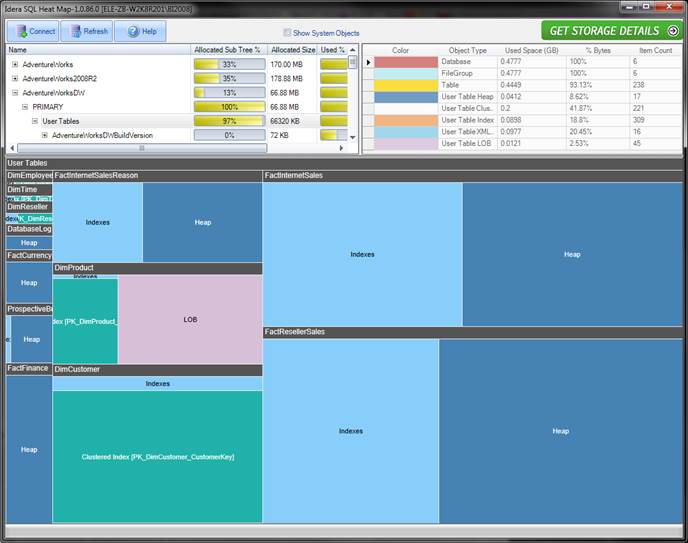Click the User Tables heat map title bar

tap(344, 163)
